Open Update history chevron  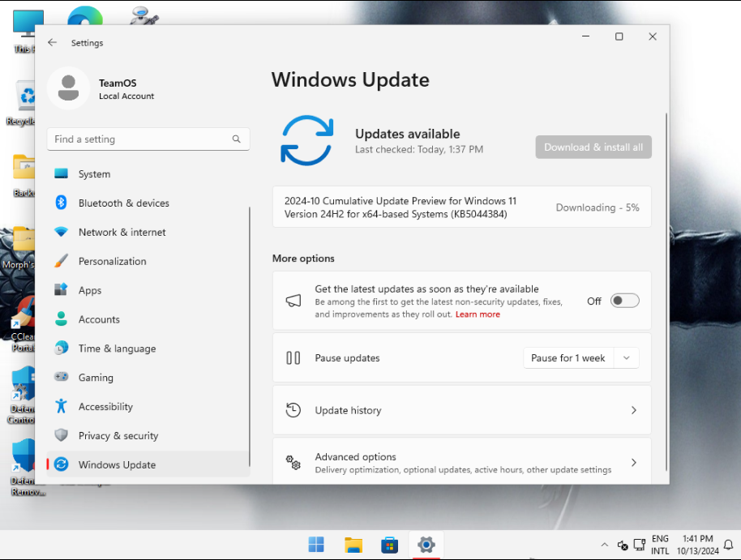tap(634, 410)
